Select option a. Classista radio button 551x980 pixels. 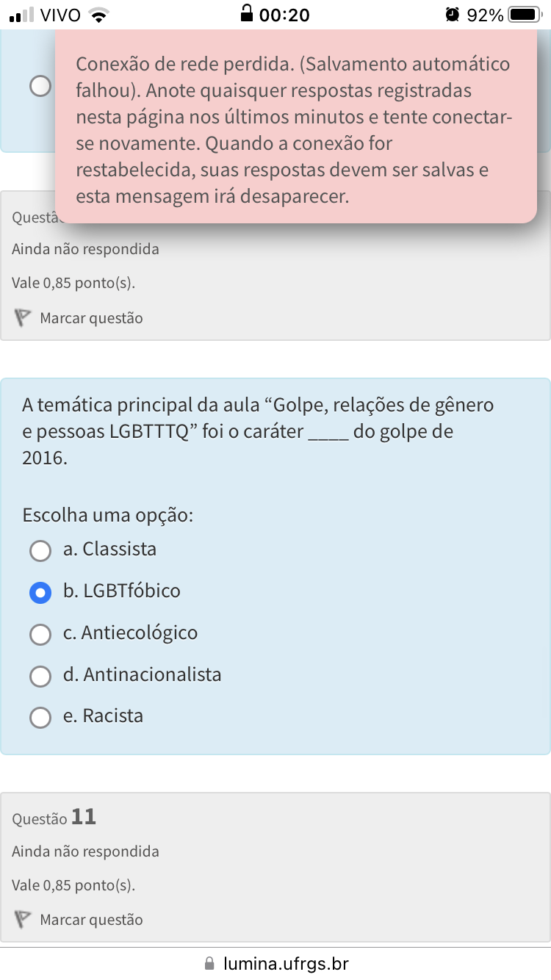click(x=40, y=550)
